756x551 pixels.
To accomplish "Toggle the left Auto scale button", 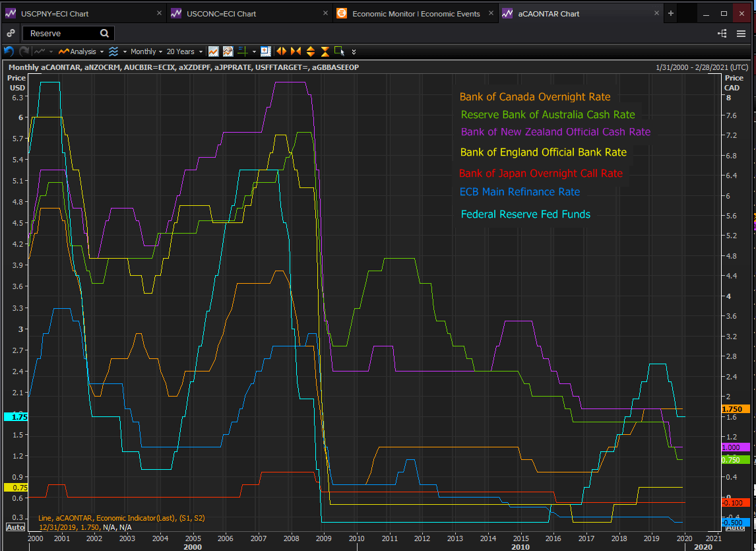I will [15, 527].
